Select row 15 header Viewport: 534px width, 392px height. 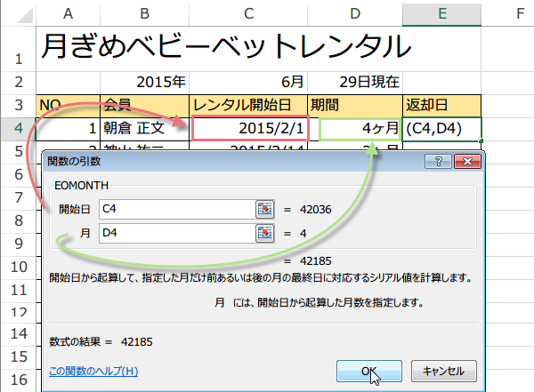point(19,357)
